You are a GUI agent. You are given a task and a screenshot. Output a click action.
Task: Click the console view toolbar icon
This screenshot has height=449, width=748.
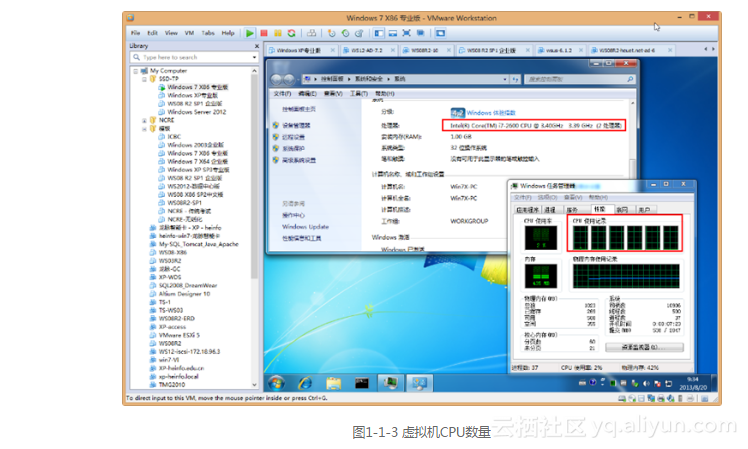point(440,33)
